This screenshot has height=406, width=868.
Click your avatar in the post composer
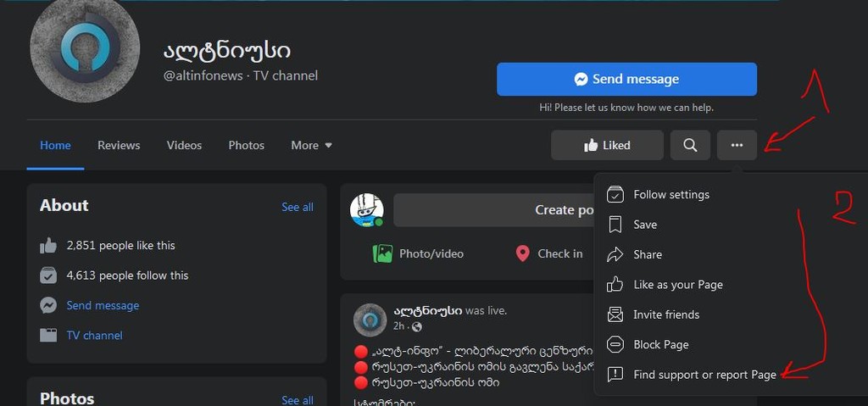coord(367,210)
